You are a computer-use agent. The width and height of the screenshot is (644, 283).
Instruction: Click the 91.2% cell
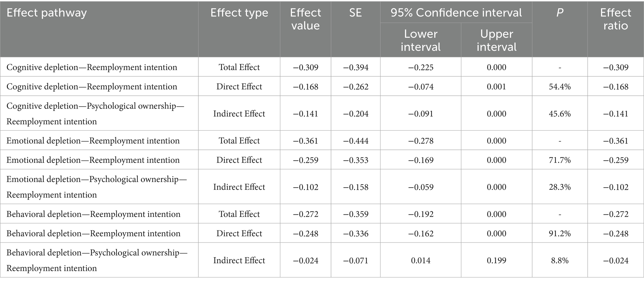tap(560, 233)
